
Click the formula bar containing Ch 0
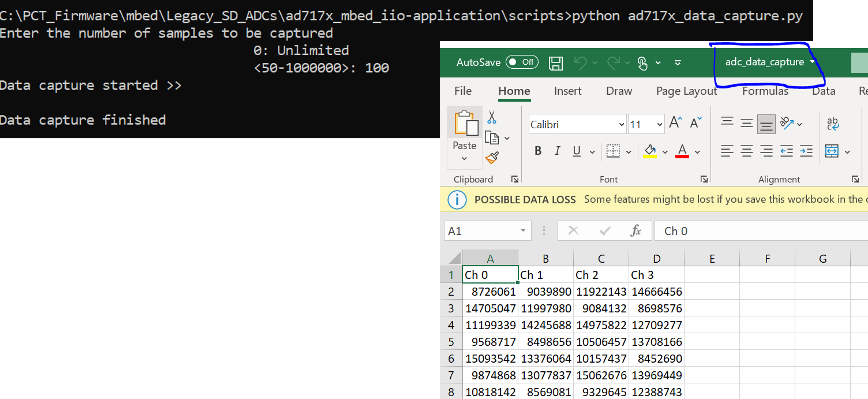(x=761, y=231)
